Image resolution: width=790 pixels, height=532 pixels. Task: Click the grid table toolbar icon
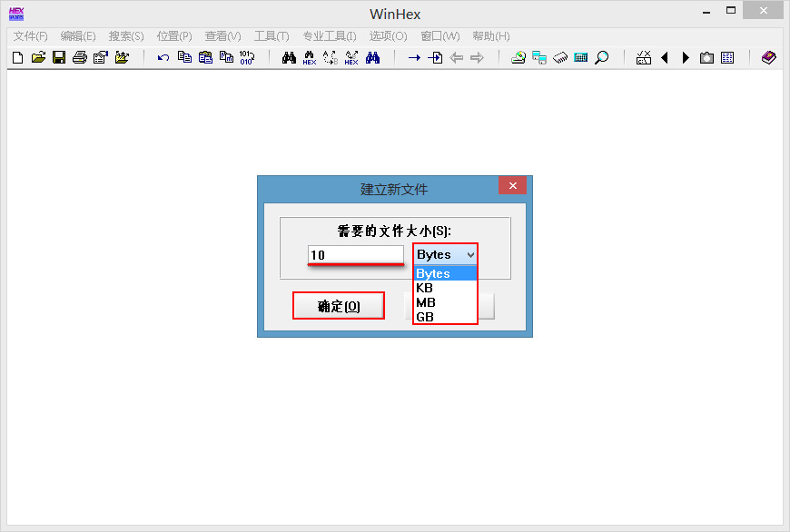click(727, 58)
